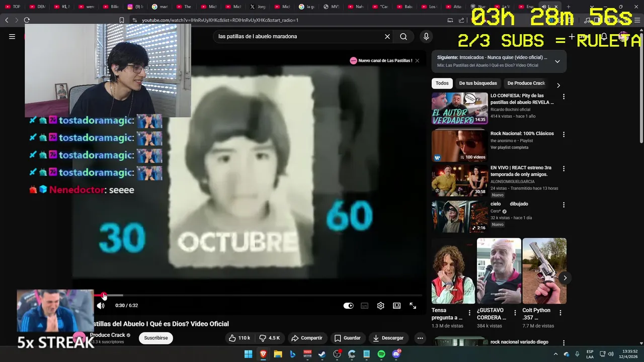Open Spotify from the taskbar
Viewport: 644px width, 362px height.
tap(381, 354)
